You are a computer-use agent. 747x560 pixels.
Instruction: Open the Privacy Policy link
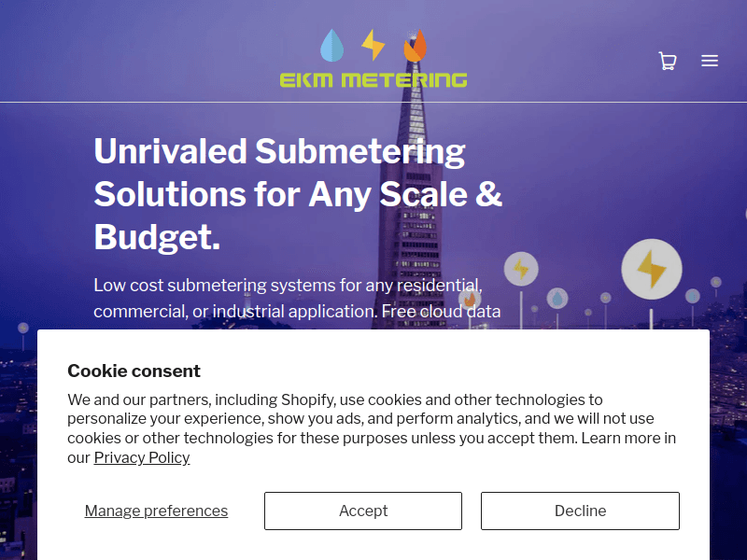tap(142, 457)
